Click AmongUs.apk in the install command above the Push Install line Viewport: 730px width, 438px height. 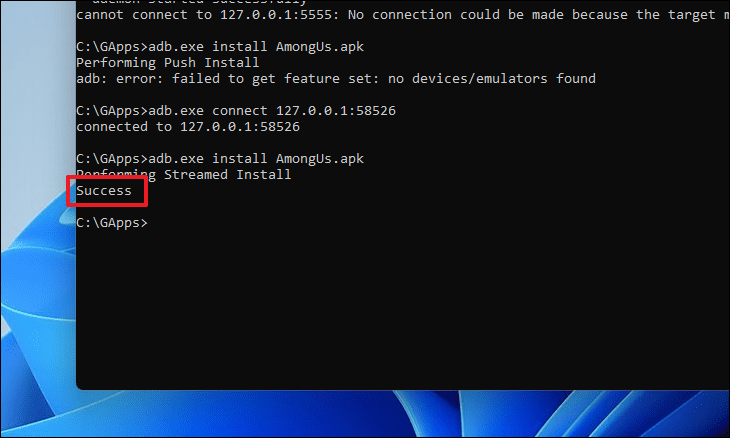coord(320,47)
